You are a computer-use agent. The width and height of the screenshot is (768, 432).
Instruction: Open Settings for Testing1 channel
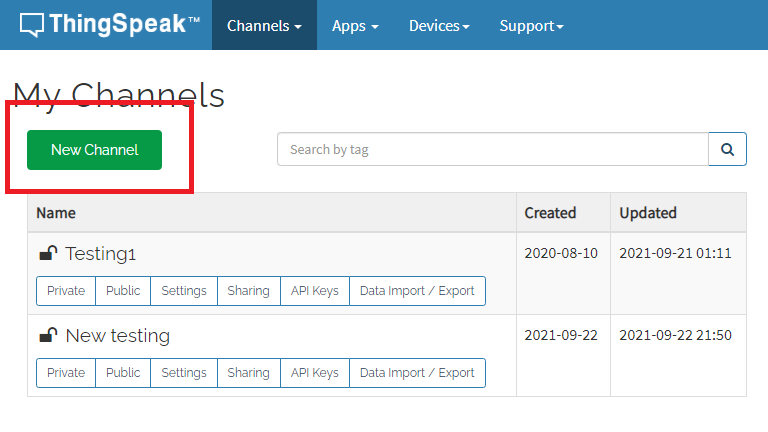(184, 291)
